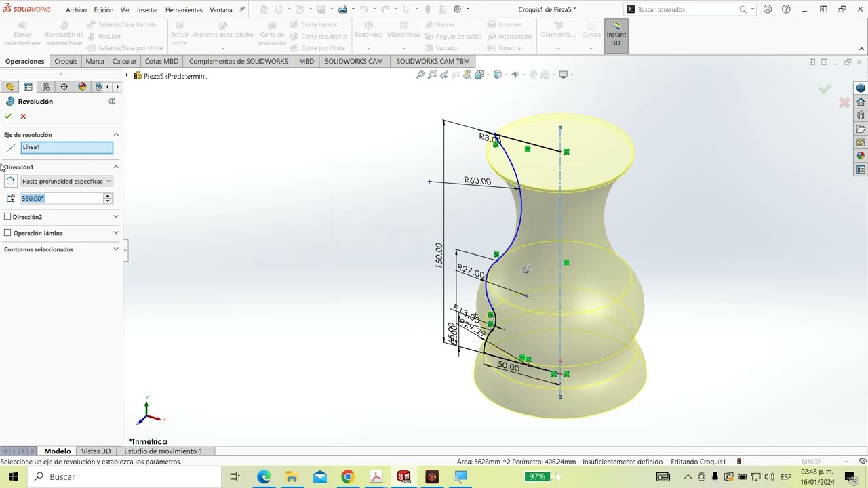The image size is (868, 488).
Task: Click the print icon in title toolbar
Action: (342, 9)
